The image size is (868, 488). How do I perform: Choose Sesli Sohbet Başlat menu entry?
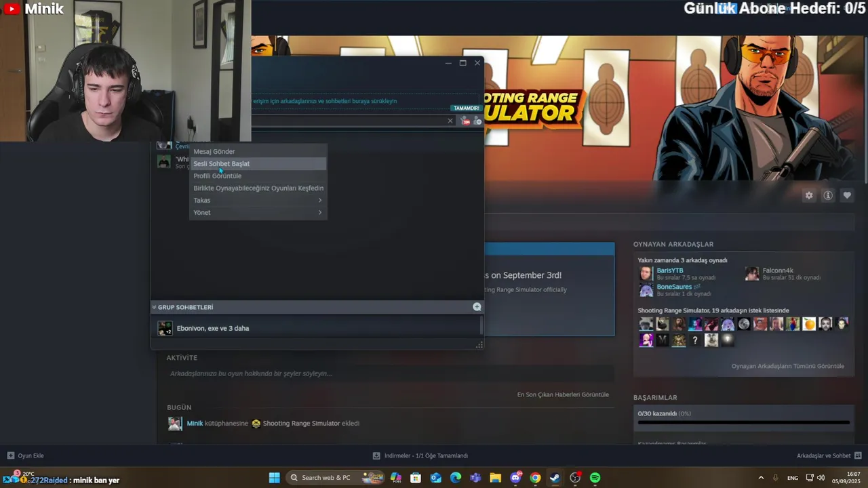[258, 163]
